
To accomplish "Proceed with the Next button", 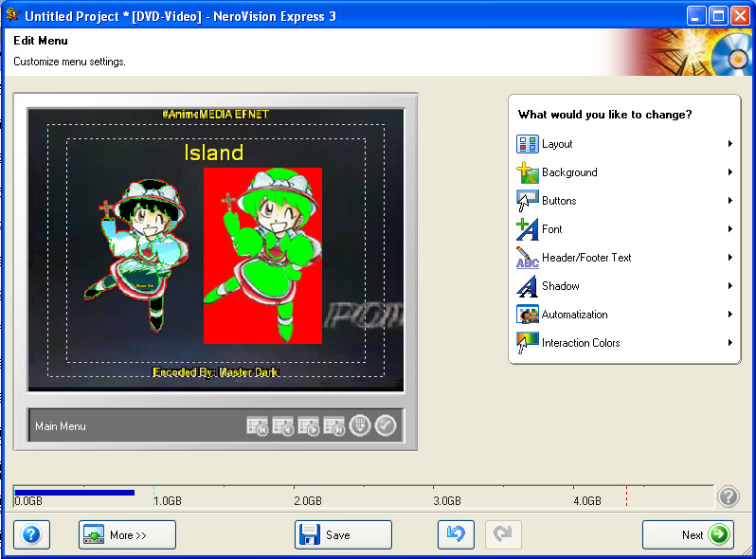I will [x=688, y=534].
